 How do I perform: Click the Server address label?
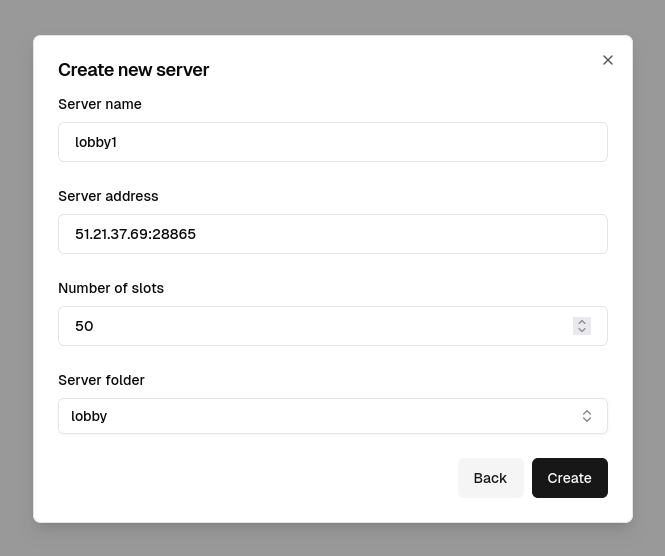(x=108, y=196)
